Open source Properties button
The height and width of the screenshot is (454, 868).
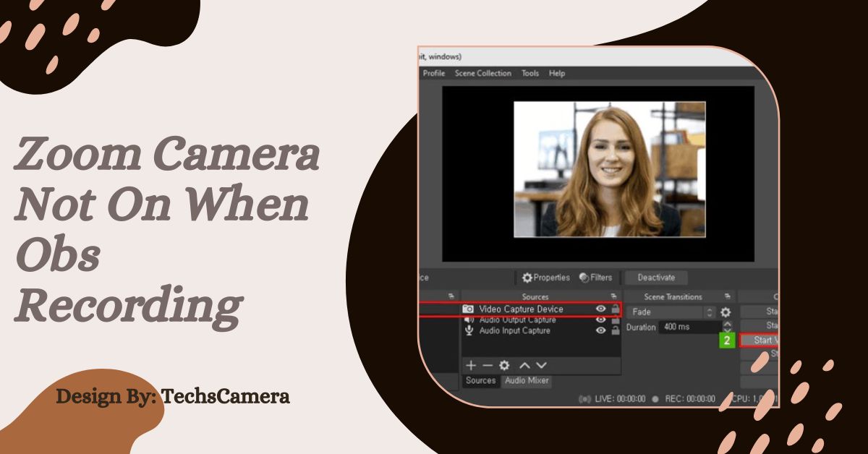click(x=546, y=278)
